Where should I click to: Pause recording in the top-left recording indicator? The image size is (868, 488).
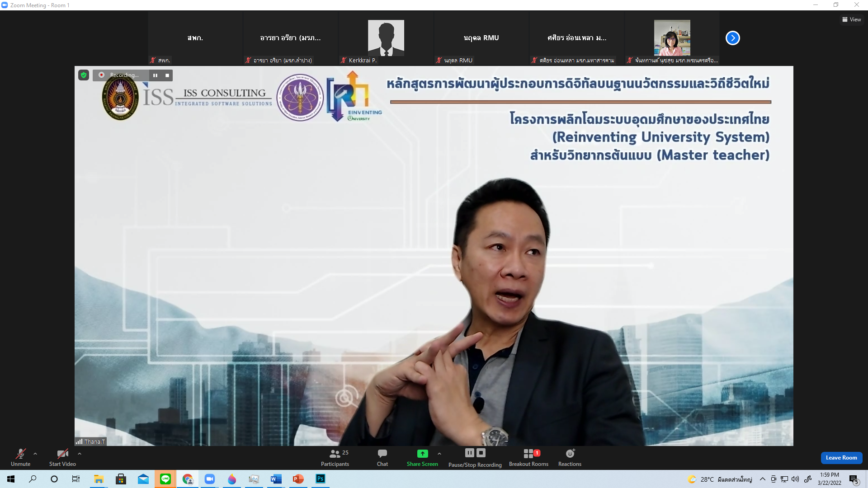click(x=155, y=75)
